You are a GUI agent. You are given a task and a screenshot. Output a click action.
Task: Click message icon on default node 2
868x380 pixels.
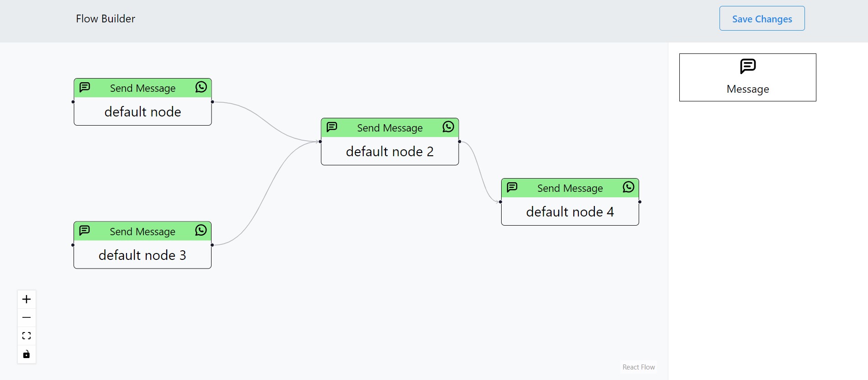click(x=332, y=127)
